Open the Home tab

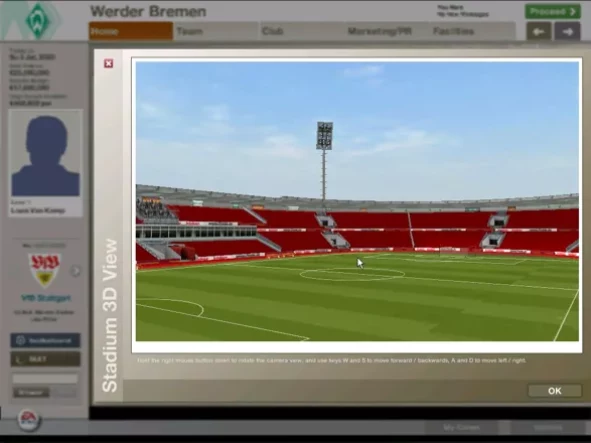click(131, 31)
